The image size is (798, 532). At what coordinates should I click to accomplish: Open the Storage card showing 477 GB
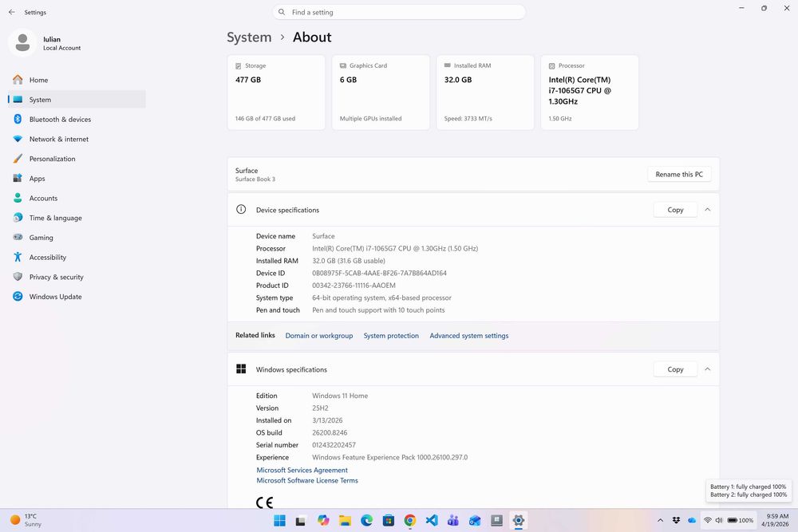pos(276,93)
